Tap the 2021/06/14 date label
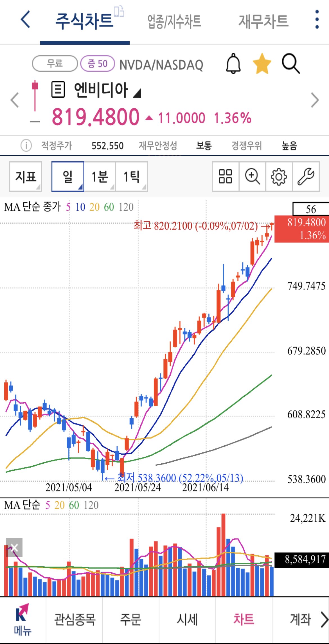Image resolution: width=329 pixels, height=644 pixels. point(206,487)
